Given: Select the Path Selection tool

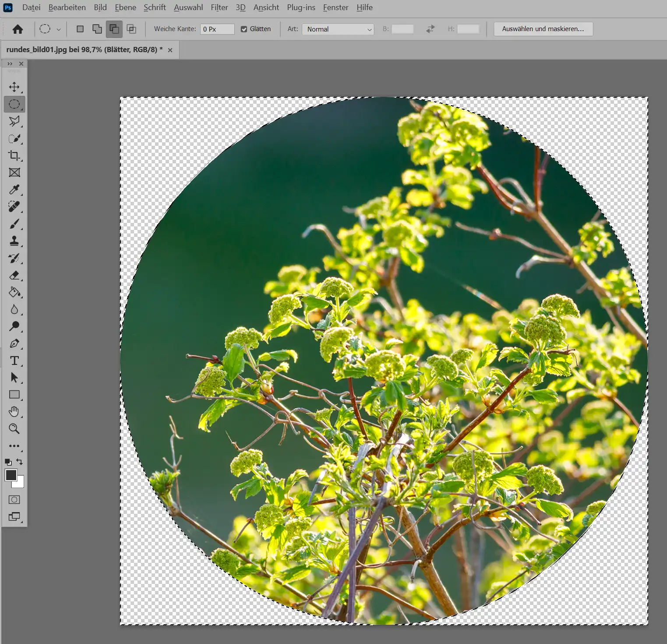Looking at the screenshot, I should tap(14, 378).
